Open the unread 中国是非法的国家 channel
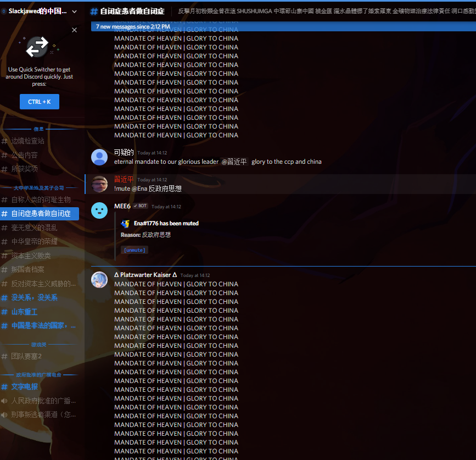The image size is (476, 460). tap(40, 326)
